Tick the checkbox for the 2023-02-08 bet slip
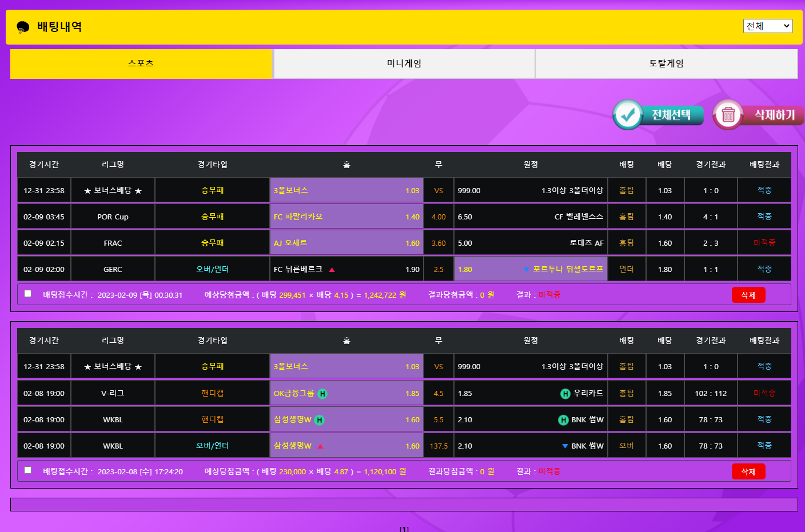This screenshot has height=532, width=805. (28, 470)
